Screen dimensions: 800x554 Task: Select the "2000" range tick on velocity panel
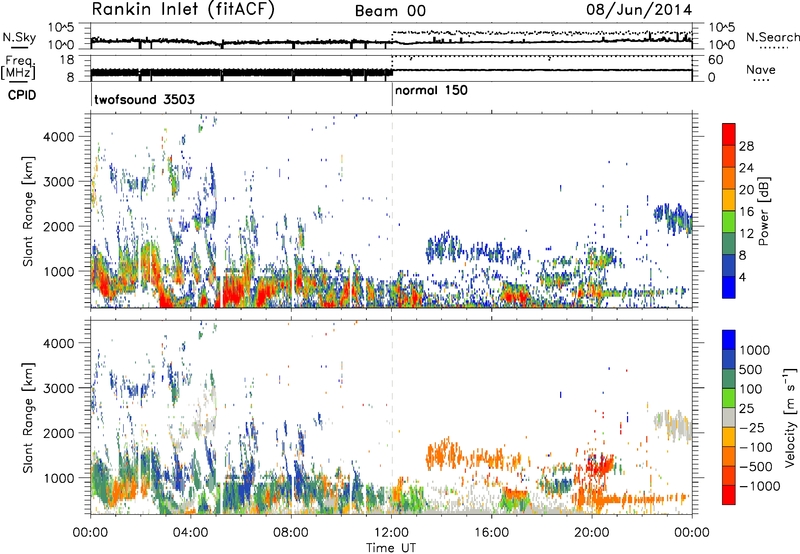click(59, 433)
